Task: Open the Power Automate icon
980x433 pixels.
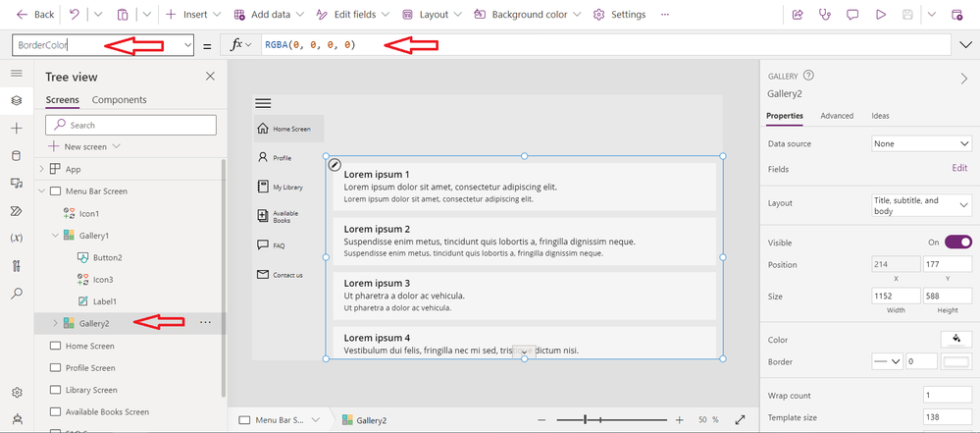Action: 17,210
